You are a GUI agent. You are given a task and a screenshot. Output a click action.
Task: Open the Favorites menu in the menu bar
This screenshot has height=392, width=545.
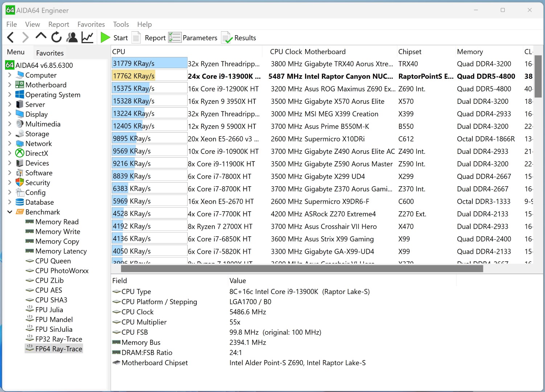pyautogui.click(x=91, y=24)
